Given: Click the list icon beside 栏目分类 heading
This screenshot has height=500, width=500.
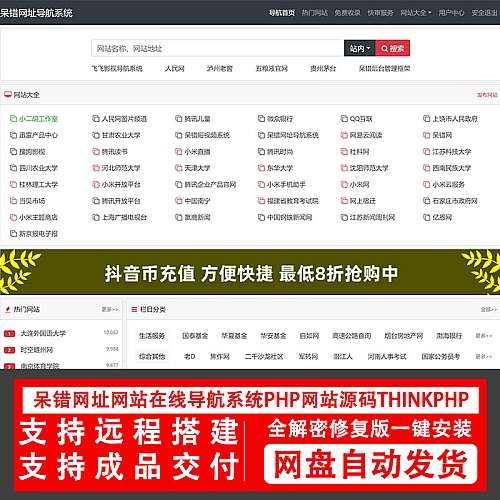Looking at the screenshot, I should coord(134,309).
